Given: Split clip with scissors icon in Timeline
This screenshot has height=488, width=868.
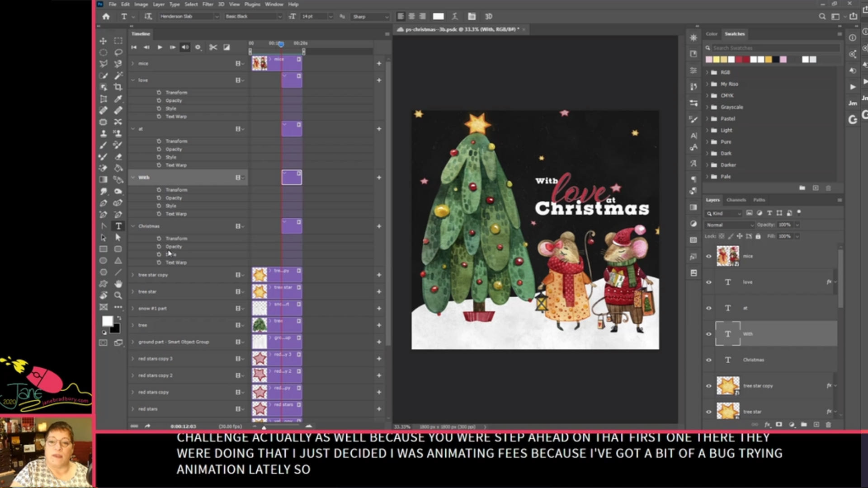Looking at the screenshot, I should (213, 47).
